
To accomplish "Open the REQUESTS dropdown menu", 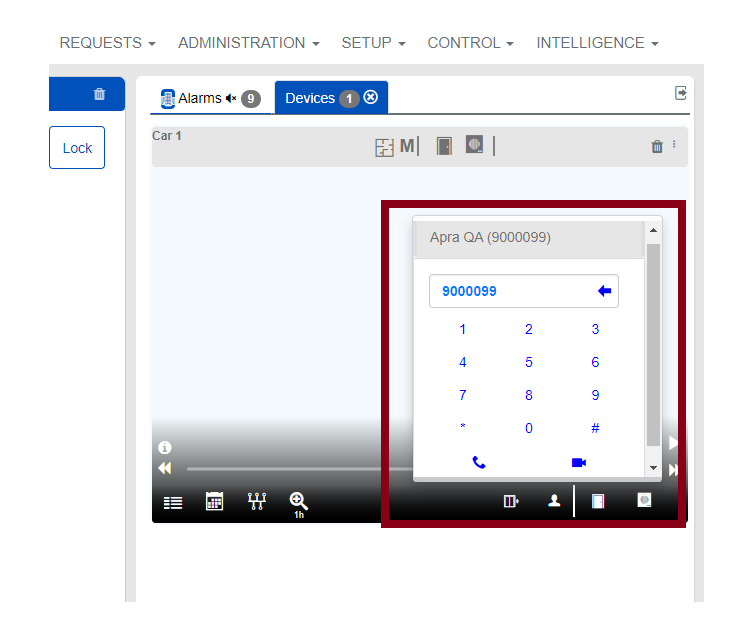I will click(x=107, y=43).
